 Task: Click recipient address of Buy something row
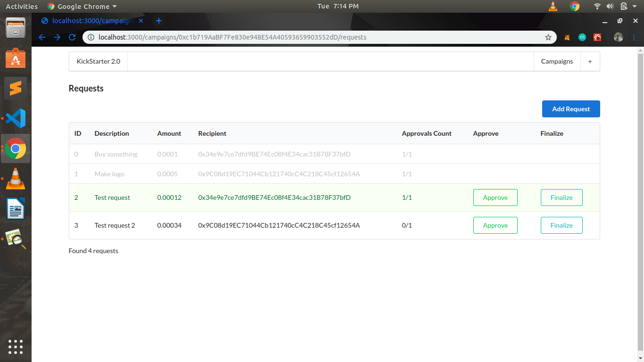click(x=274, y=154)
